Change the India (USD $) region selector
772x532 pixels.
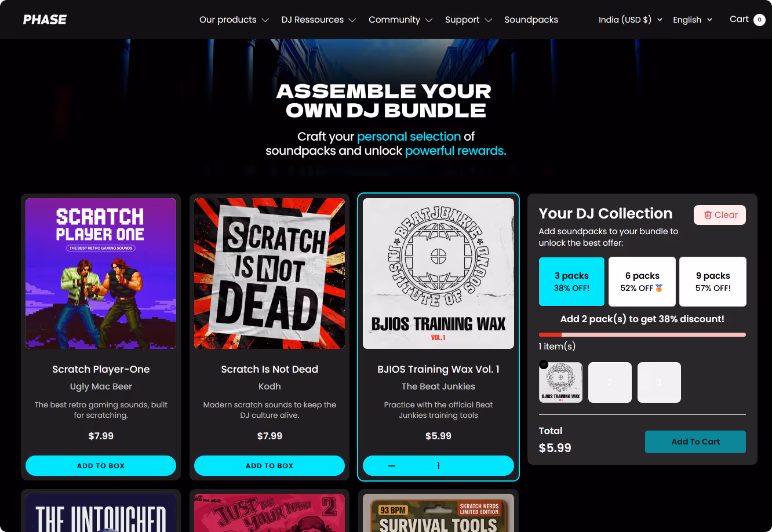(631, 20)
